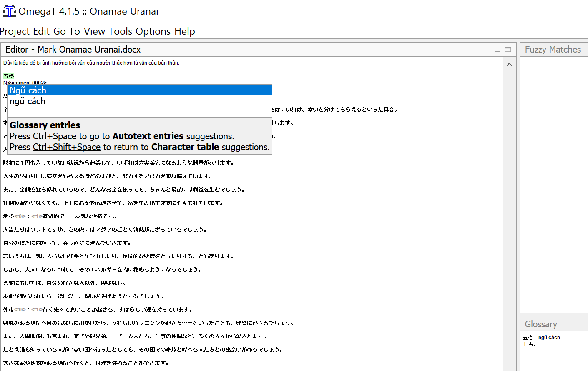Click the segment starting with 人生の終わりには
The height and width of the screenshot is (371, 588).
(x=108, y=176)
